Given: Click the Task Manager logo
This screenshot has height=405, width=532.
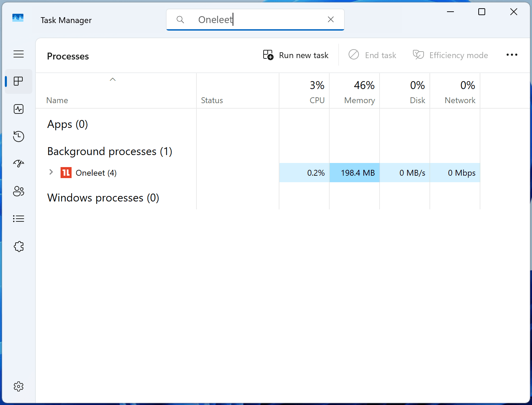Looking at the screenshot, I should pyautogui.click(x=19, y=18).
